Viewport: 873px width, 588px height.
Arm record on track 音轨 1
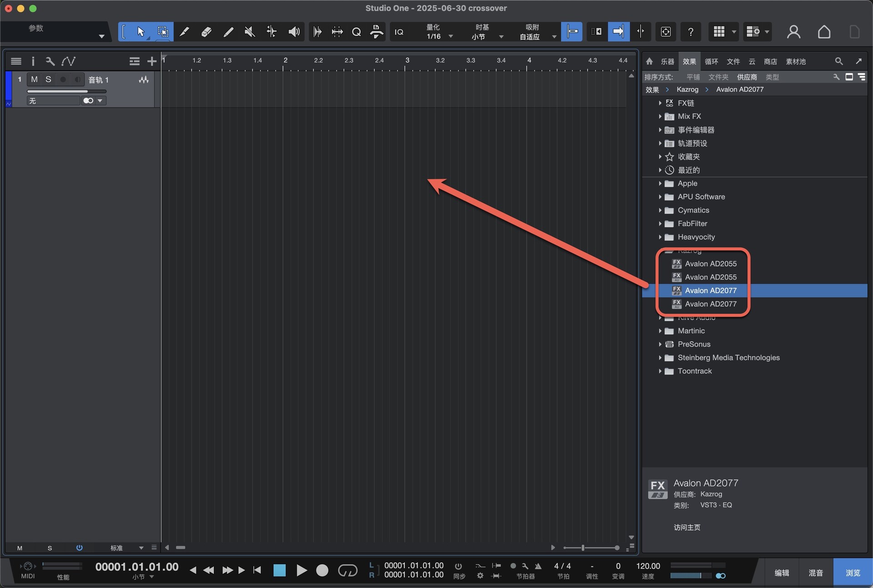(63, 80)
